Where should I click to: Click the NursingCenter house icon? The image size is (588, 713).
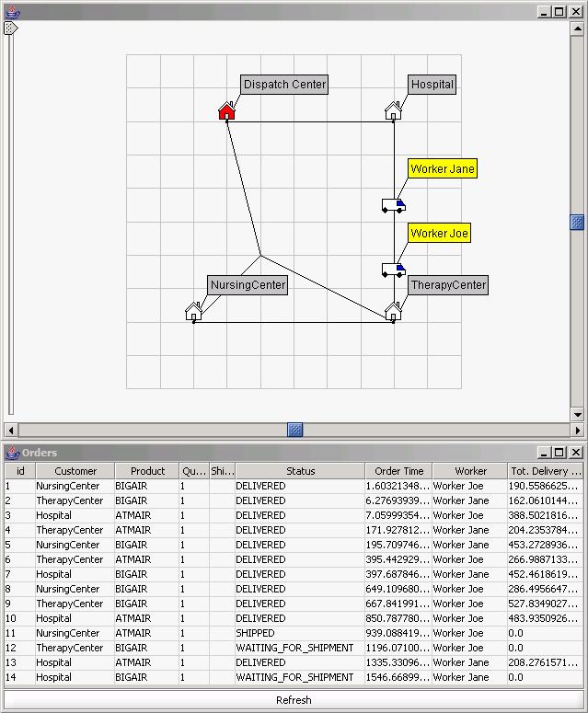[x=193, y=312]
